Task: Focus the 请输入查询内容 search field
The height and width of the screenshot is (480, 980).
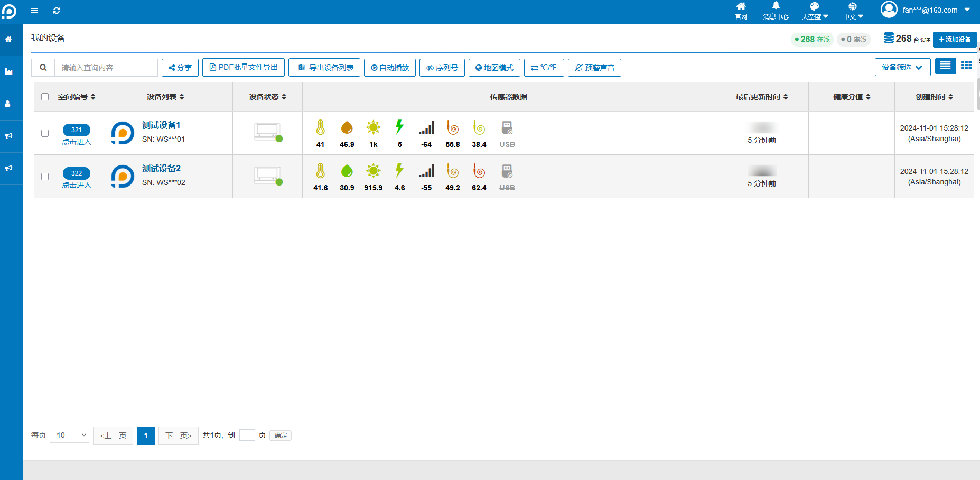Action: (x=106, y=68)
